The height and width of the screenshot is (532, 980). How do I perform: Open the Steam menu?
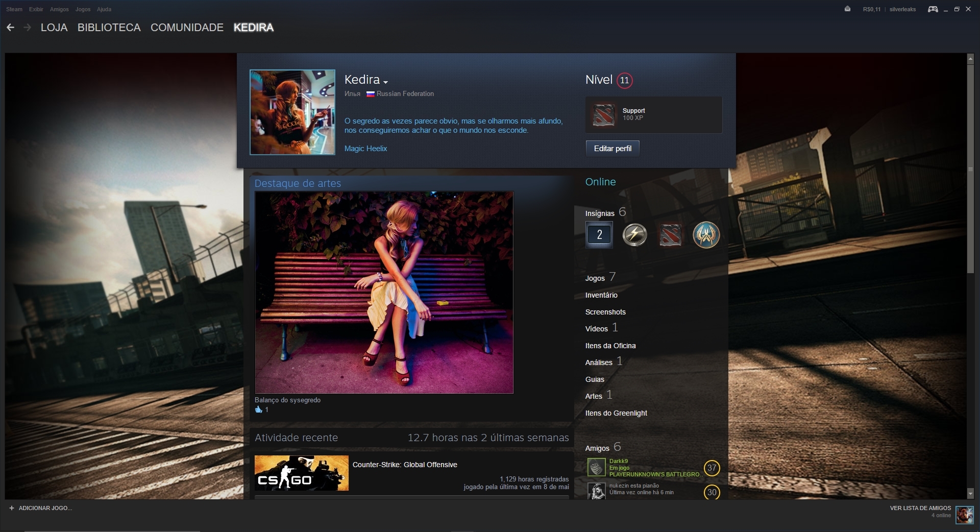[14, 9]
